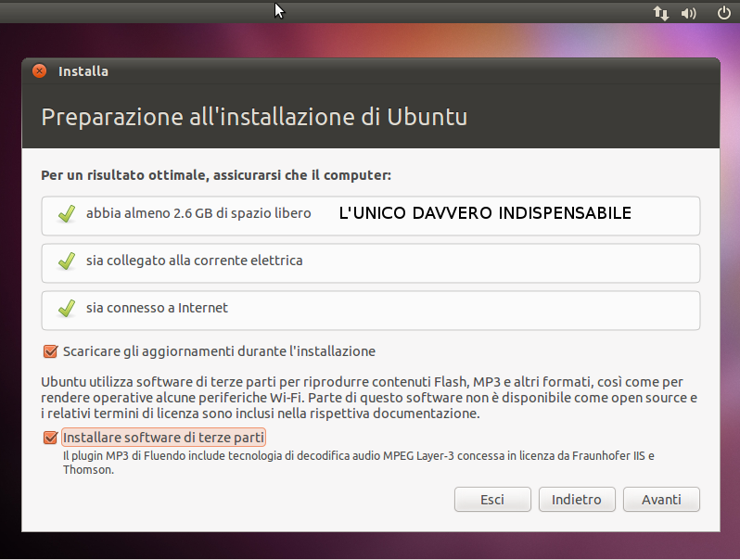Click the Fluendo MP3 plugin license note
This screenshot has width=740, height=560.
[359, 463]
